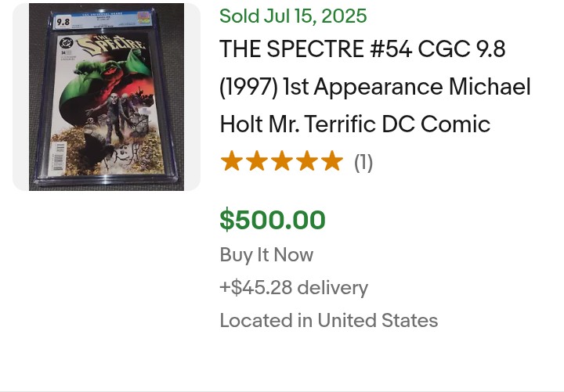Open the Spectre #54 comic listing thumbnail
This screenshot has height=392, width=564.
pos(107,97)
